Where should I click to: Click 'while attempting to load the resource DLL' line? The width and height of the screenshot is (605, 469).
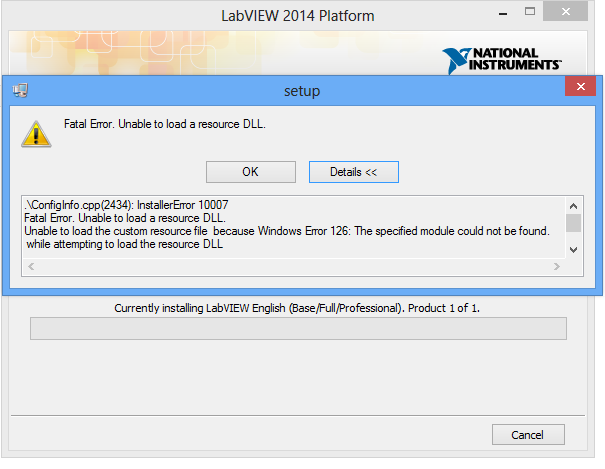pos(124,244)
